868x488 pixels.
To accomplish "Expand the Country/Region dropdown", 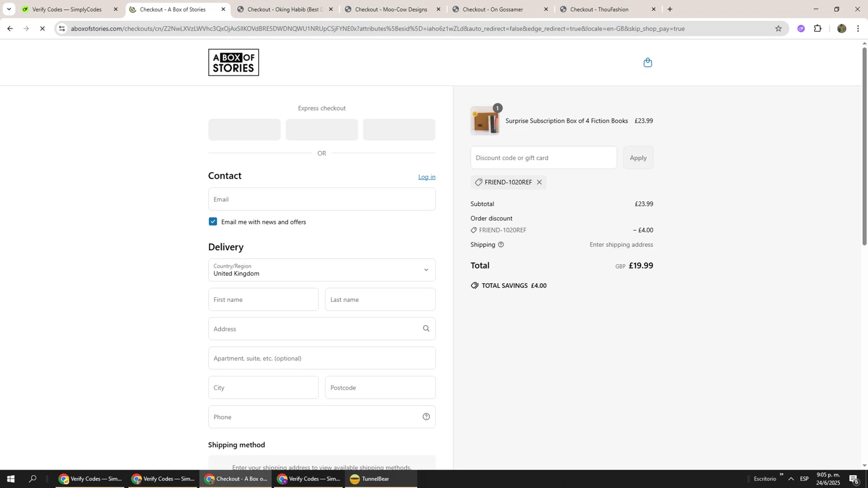I will click(322, 270).
